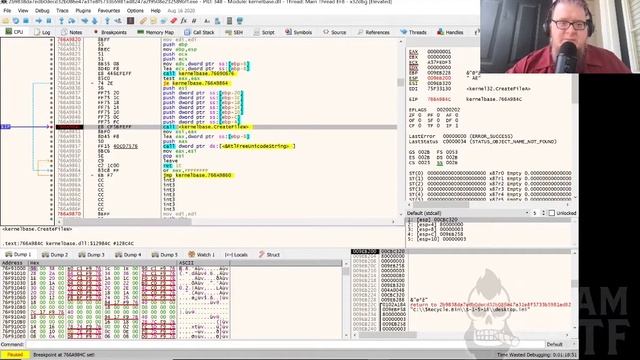Open the File menu

7,11
